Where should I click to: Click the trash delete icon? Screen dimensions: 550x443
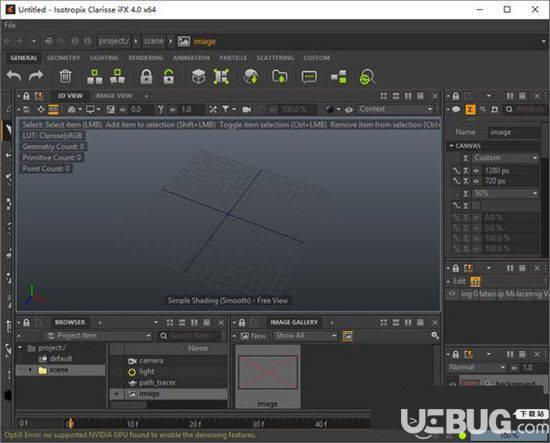65,76
